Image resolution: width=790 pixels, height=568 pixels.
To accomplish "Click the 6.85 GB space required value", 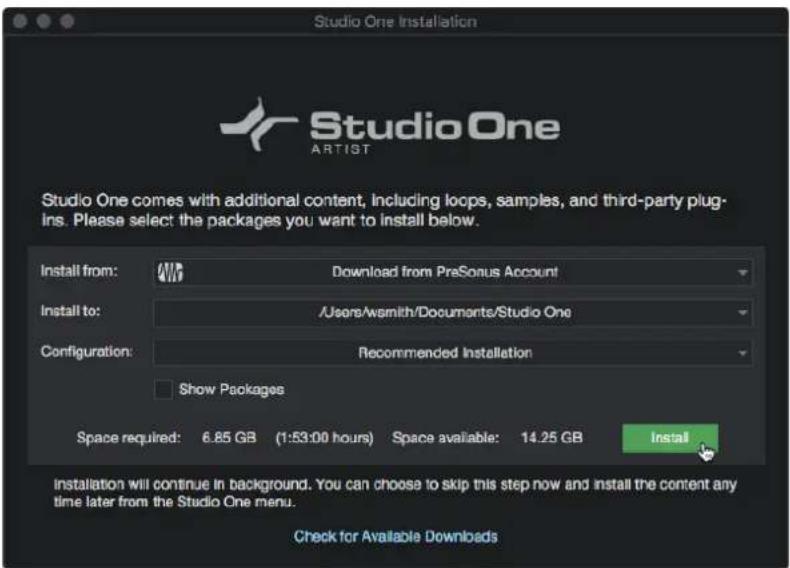I will [229, 437].
